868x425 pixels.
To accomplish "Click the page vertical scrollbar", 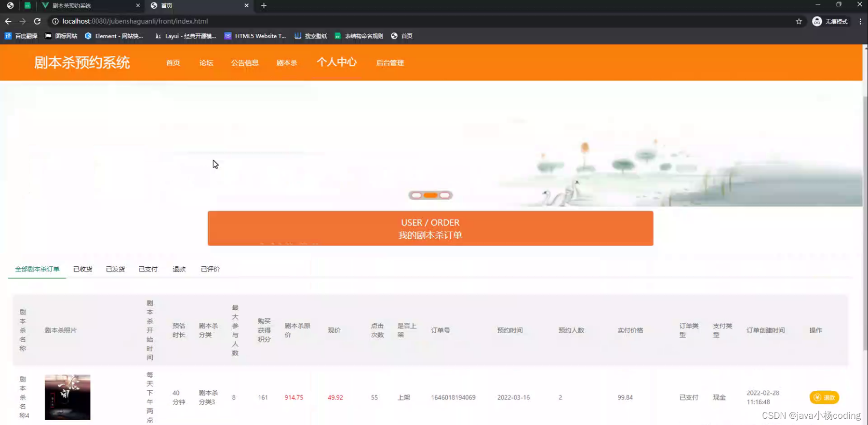I will click(x=865, y=224).
